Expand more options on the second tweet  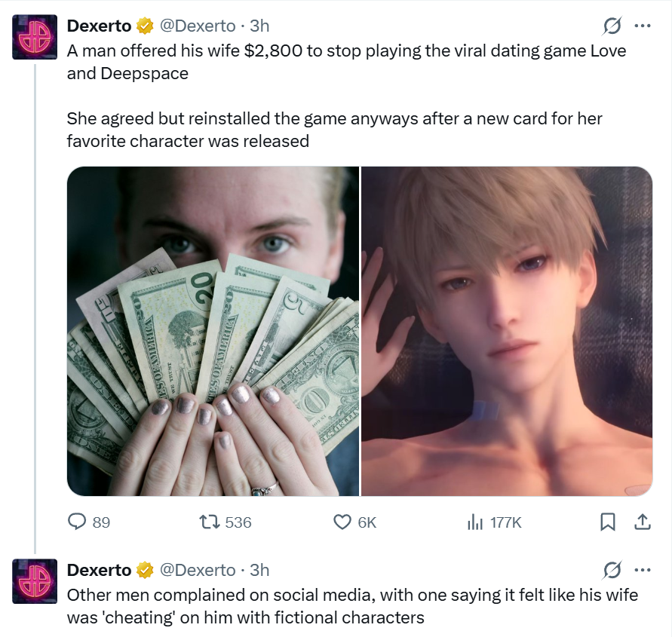pos(643,570)
